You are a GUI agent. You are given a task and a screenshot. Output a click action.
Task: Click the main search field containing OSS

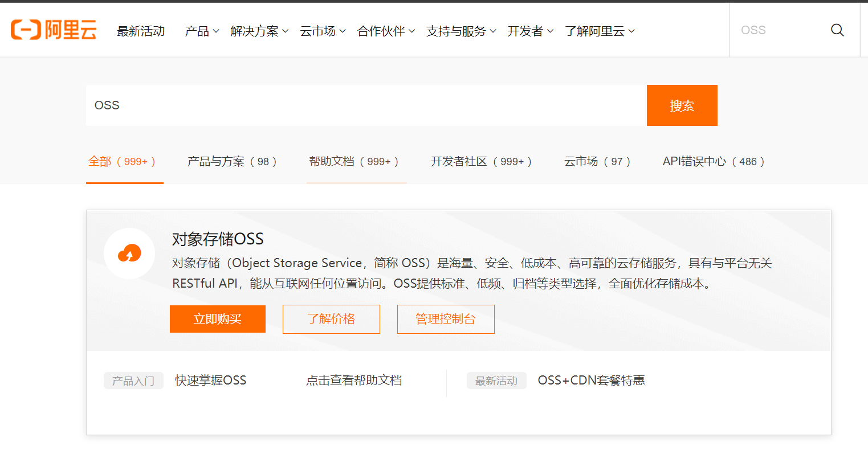(366, 105)
